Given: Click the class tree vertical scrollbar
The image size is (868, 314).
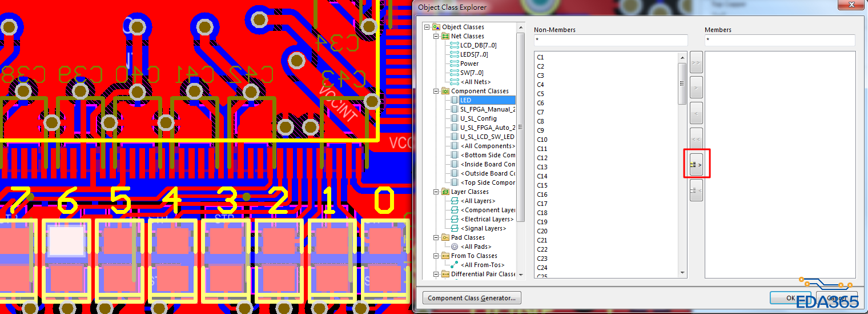Looking at the screenshot, I should (x=520, y=126).
